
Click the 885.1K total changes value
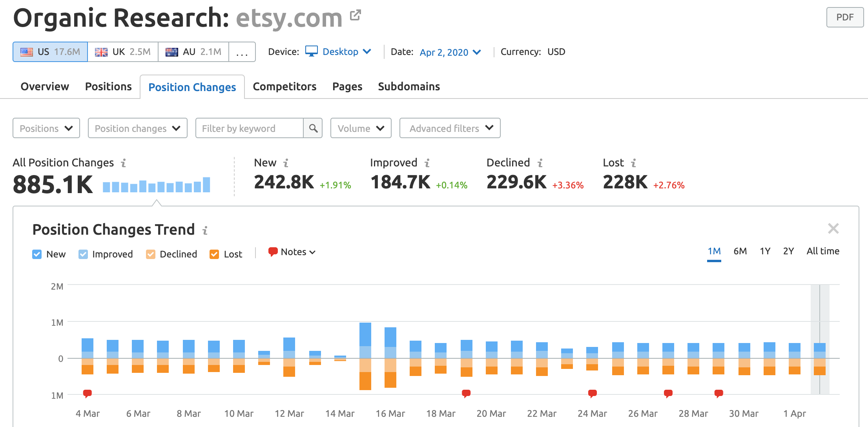tap(53, 184)
